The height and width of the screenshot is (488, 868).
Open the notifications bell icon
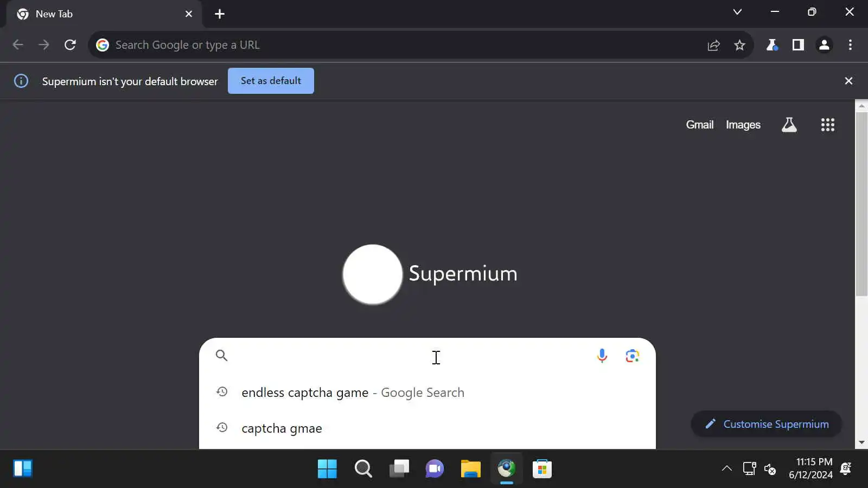point(846,468)
